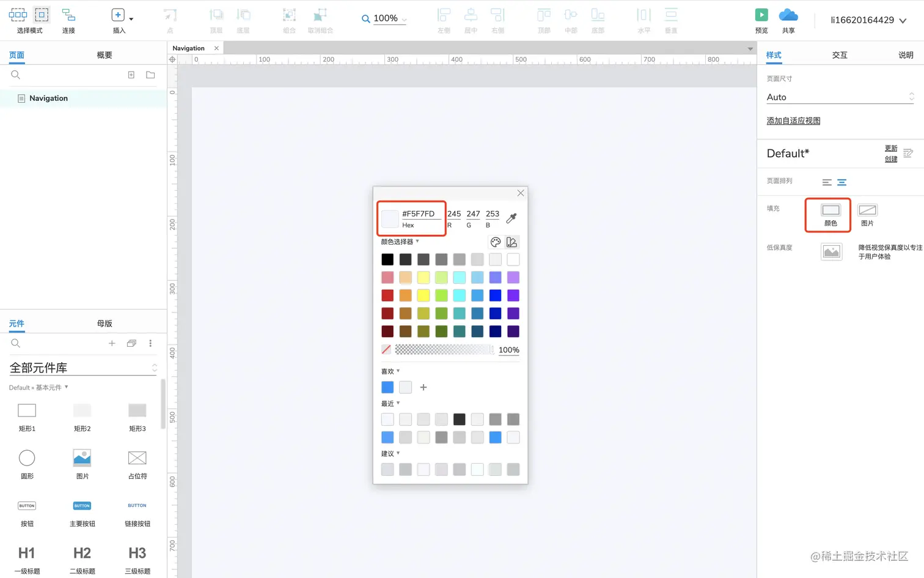The width and height of the screenshot is (924, 578).
Task: Select the 主要按钮 primary button widget
Action: (x=82, y=512)
